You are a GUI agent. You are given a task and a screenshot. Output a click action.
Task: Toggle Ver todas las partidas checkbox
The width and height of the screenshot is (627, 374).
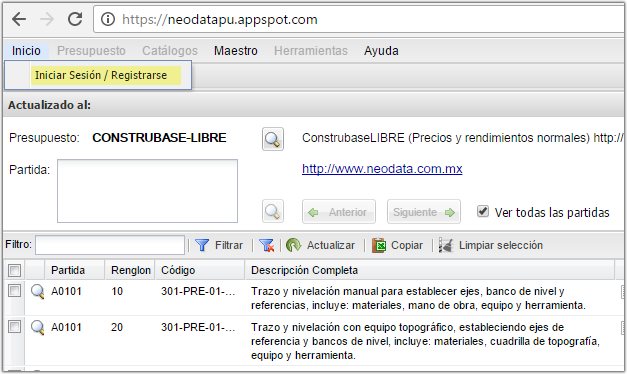click(x=483, y=211)
